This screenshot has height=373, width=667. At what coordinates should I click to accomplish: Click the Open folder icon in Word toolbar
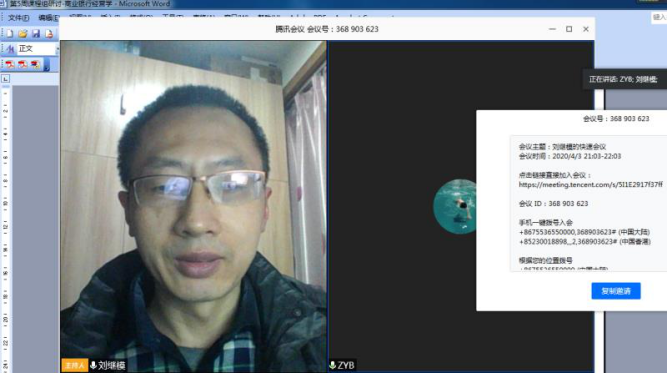(x=23, y=34)
